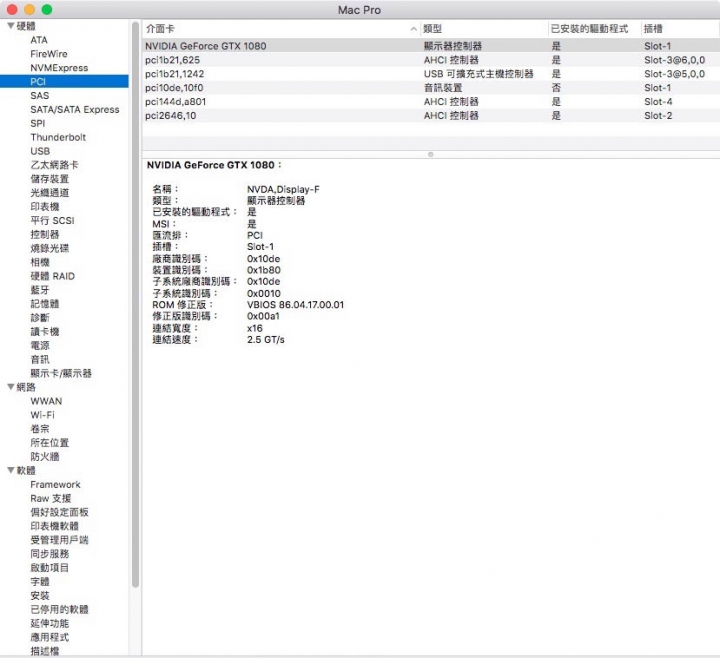
Task: Select Raw 支援 item
Action: pyautogui.click(x=51, y=498)
